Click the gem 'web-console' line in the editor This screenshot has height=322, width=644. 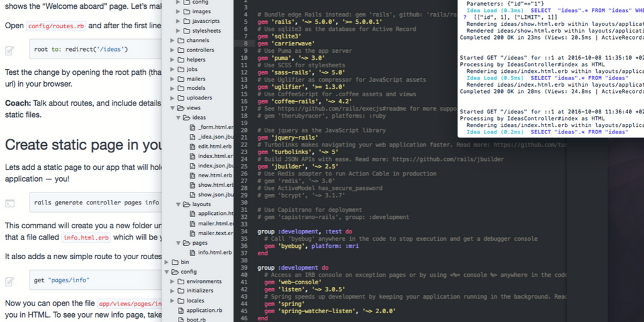[x=292, y=282]
